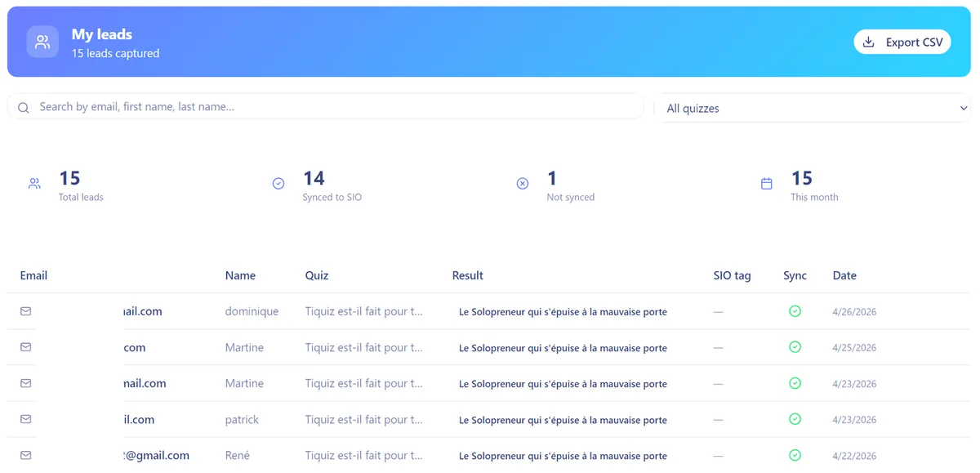
Task: Click the sync check icon in René's row
Action: (x=795, y=455)
